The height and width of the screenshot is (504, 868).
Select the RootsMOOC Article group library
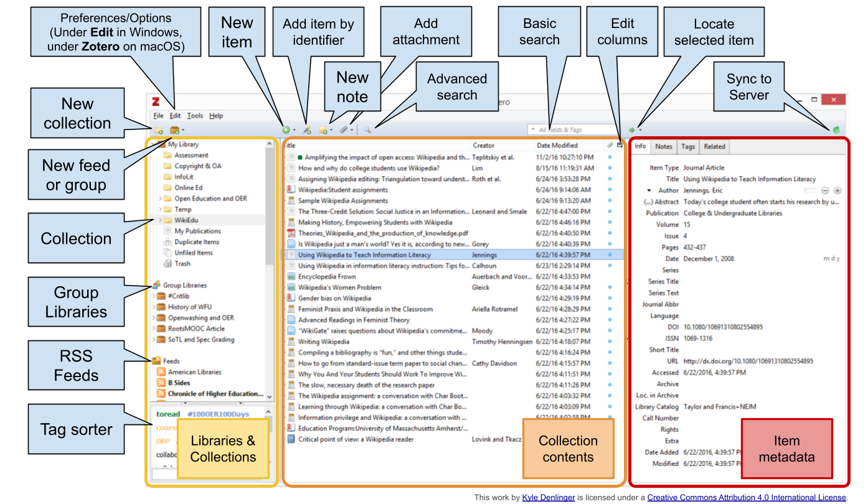point(196,329)
